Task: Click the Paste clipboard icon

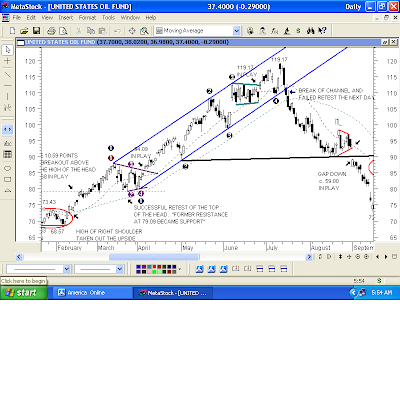Action: [x=103, y=31]
